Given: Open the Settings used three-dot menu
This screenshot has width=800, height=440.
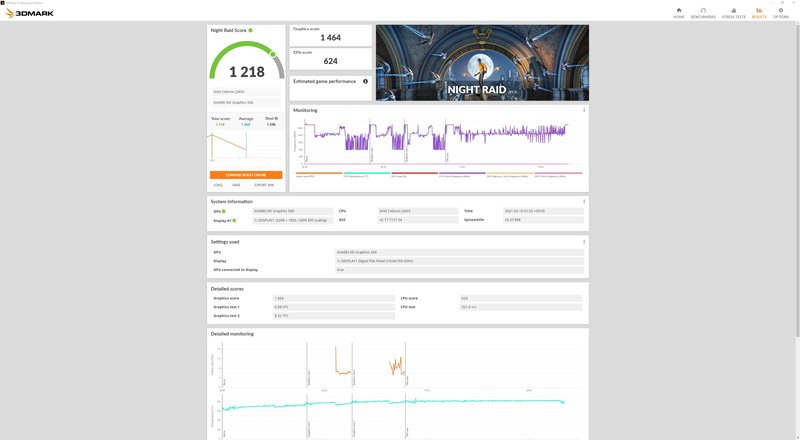Looking at the screenshot, I should click(584, 241).
